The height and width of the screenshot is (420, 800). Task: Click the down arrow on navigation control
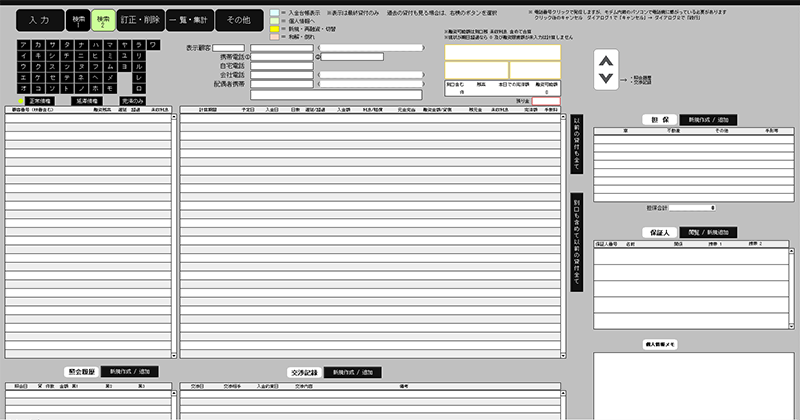(x=606, y=79)
